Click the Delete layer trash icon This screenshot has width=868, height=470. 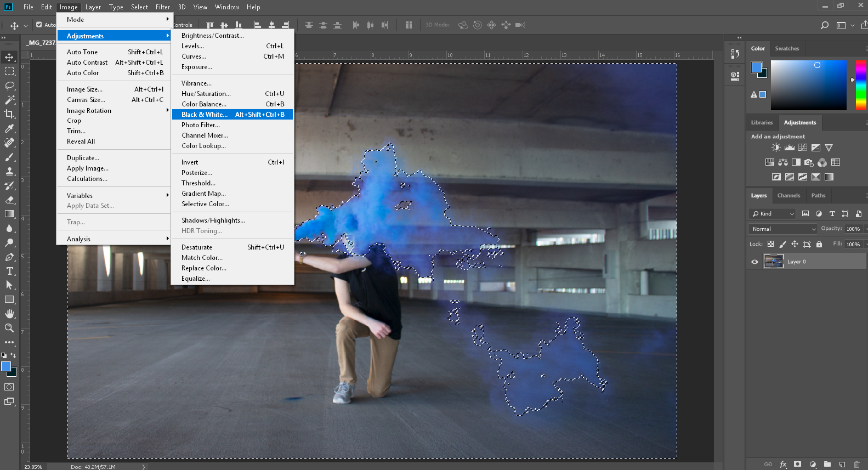click(856, 465)
